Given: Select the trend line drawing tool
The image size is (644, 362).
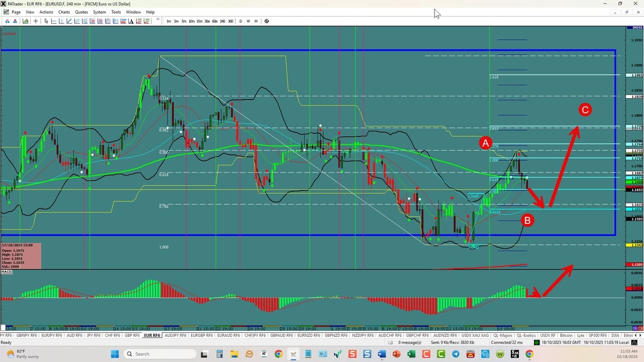Looking at the screenshot, I should pos(69,21).
